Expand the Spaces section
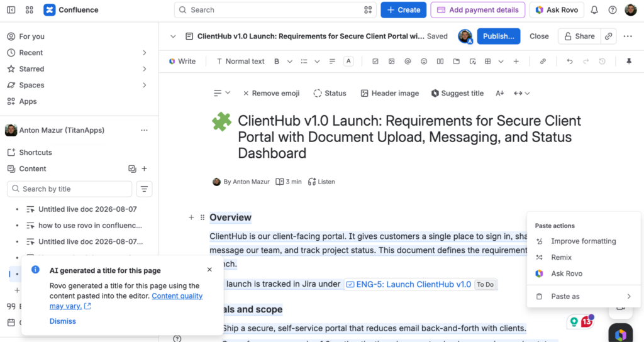 point(145,85)
